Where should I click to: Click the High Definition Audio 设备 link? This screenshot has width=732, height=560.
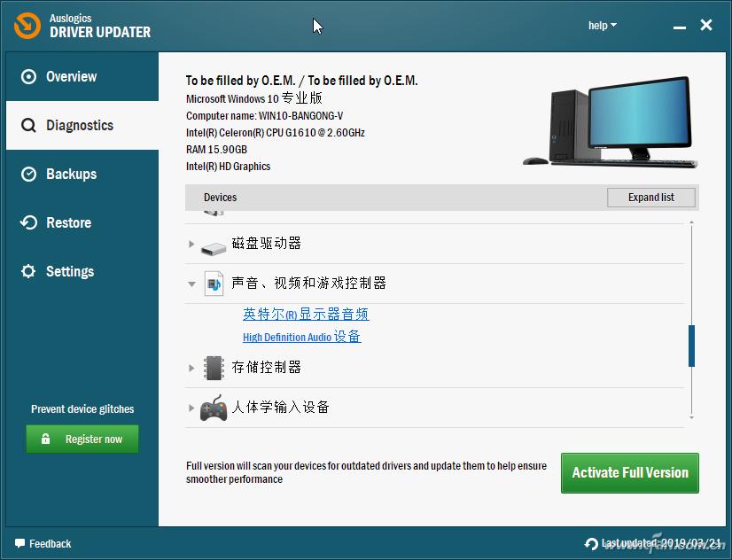point(301,338)
